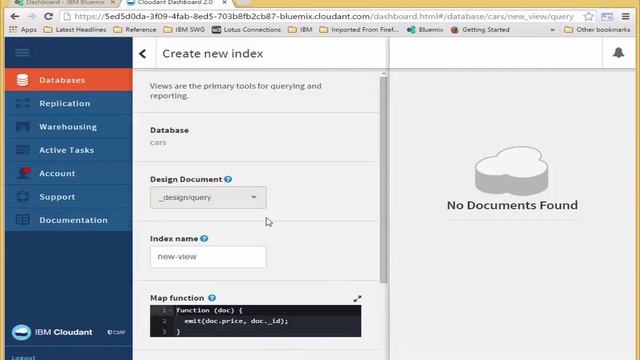Select Active Tasks in the sidebar
Viewport: 640px width, 360px height.
[x=69, y=150]
